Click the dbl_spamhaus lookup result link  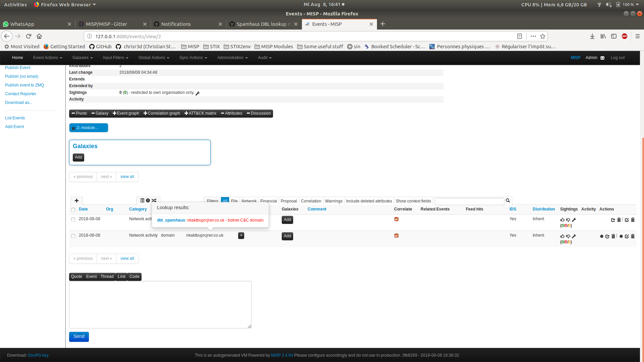click(x=171, y=220)
